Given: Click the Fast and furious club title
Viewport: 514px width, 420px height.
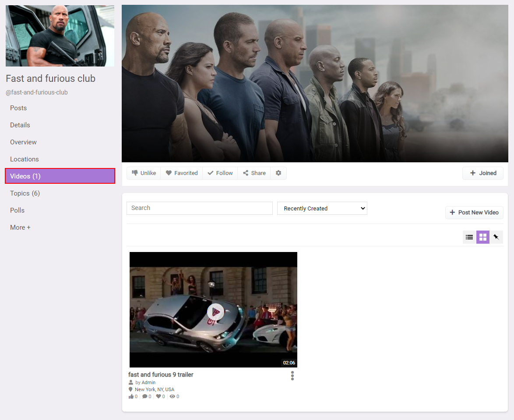Looking at the screenshot, I should click(x=50, y=79).
